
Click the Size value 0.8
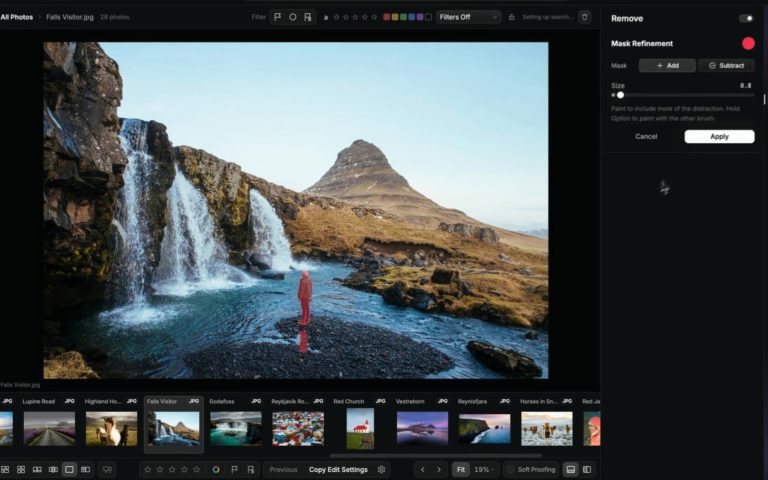click(745, 85)
